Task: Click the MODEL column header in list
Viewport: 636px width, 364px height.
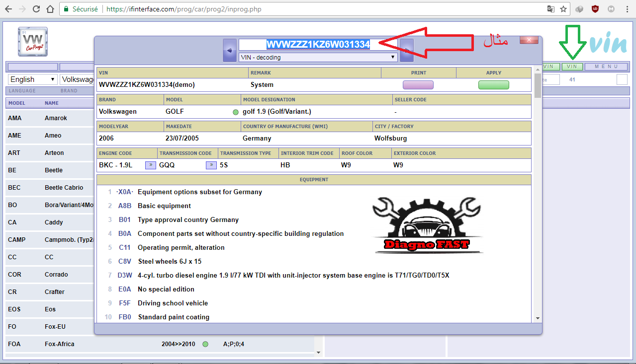Action: [17, 103]
